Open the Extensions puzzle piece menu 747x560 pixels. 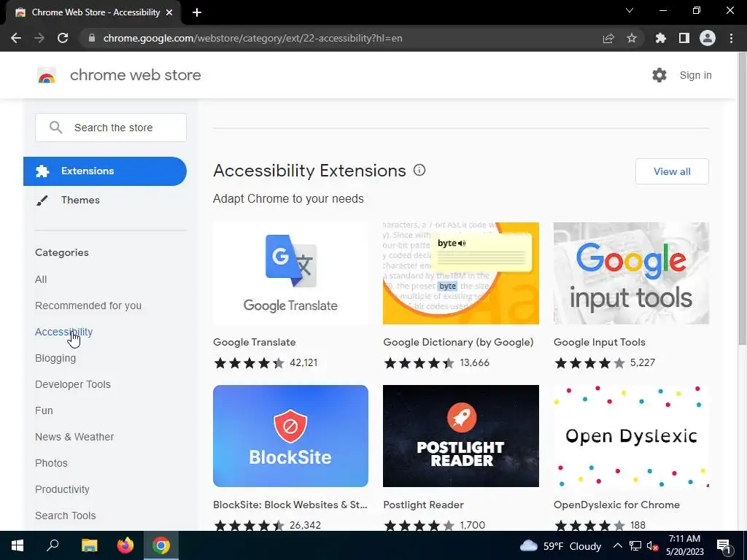(x=661, y=38)
